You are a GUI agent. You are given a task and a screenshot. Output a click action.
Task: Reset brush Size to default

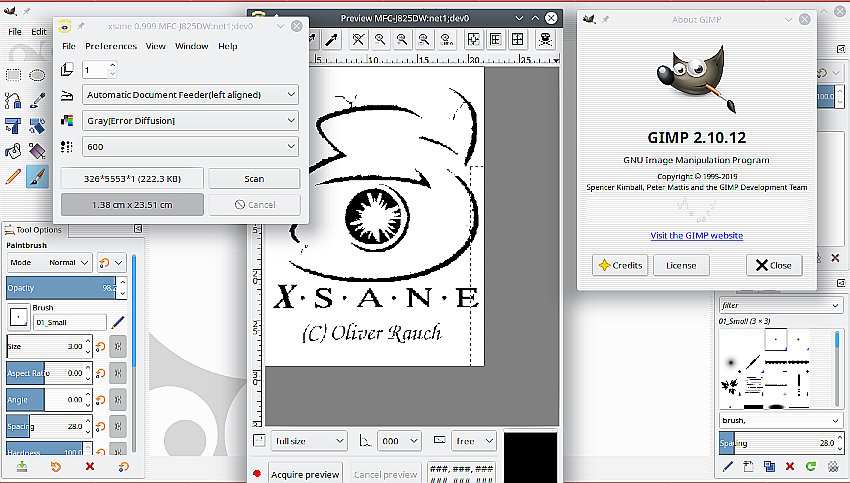point(100,346)
